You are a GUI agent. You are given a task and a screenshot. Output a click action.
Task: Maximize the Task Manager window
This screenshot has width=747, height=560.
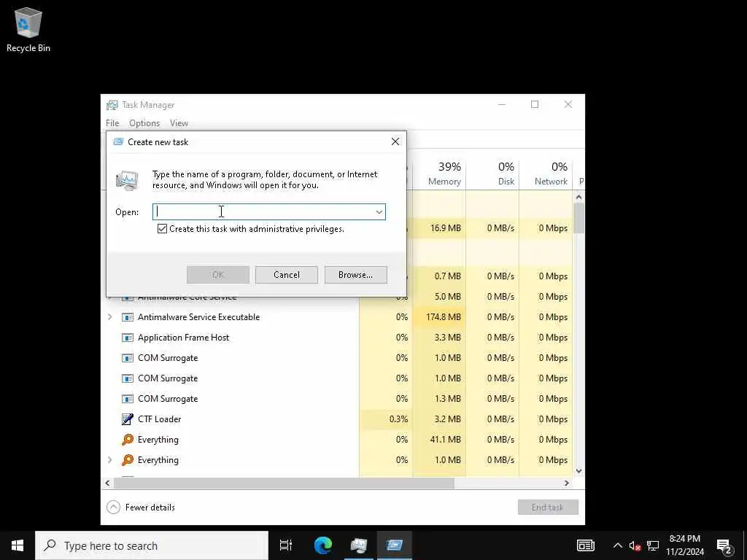point(535,104)
